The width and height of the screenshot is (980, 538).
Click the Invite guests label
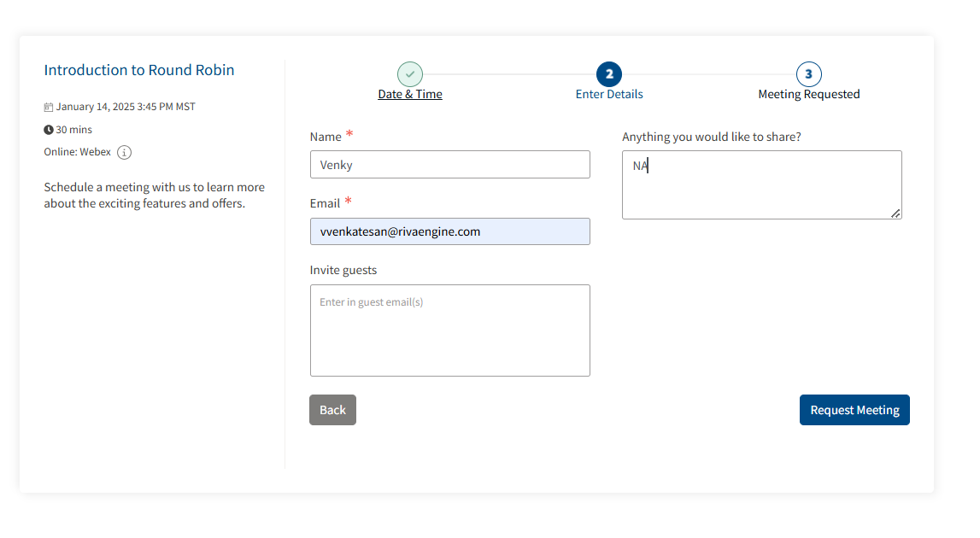343,270
